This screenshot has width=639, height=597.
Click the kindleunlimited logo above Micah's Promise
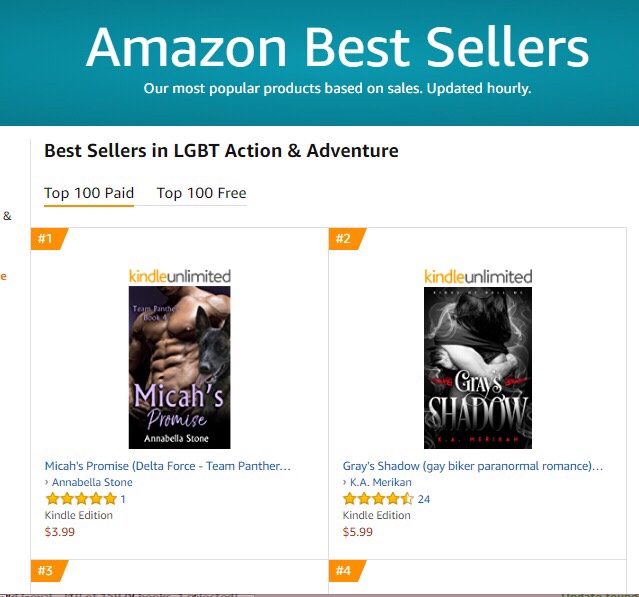coord(180,275)
